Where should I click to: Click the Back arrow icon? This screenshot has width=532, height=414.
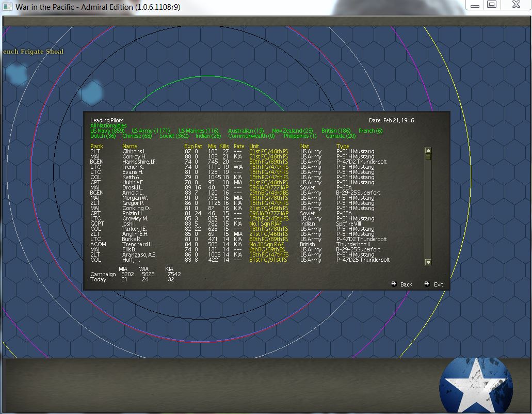pyautogui.click(x=394, y=284)
